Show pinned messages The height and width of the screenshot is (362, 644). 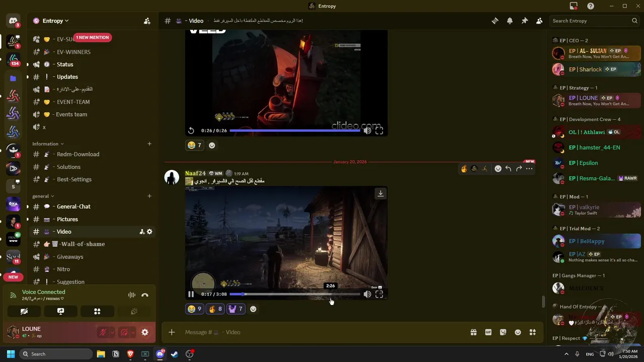pos(524,21)
